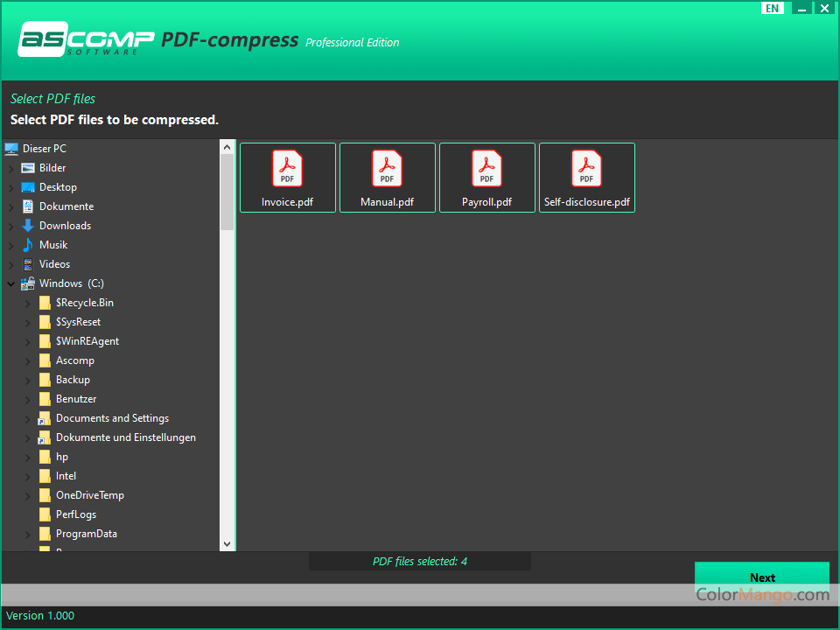The height and width of the screenshot is (630, 840).
Task: Expand the Backup folder node
Action: click(x=27, y=381)
